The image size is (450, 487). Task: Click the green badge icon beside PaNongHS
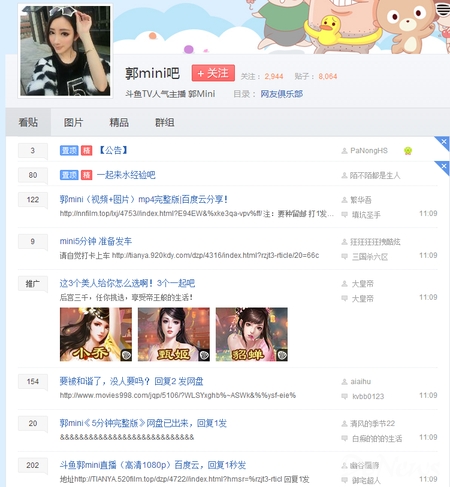point(408,151)
